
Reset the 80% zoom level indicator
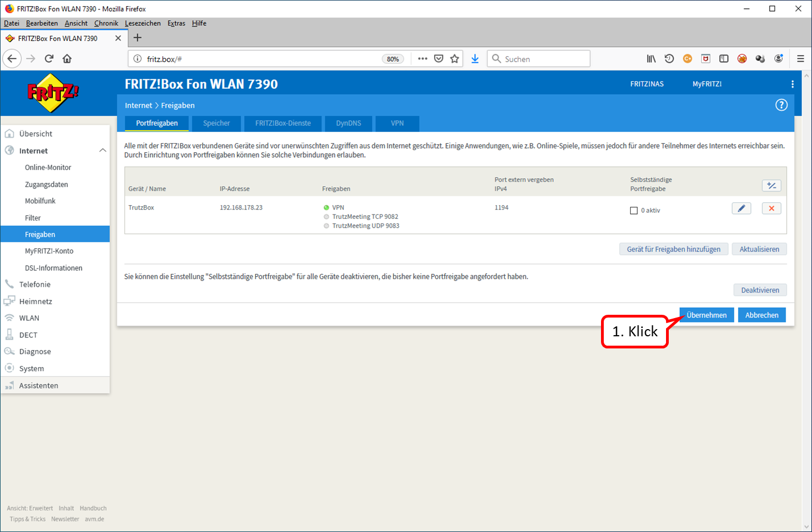393,59
